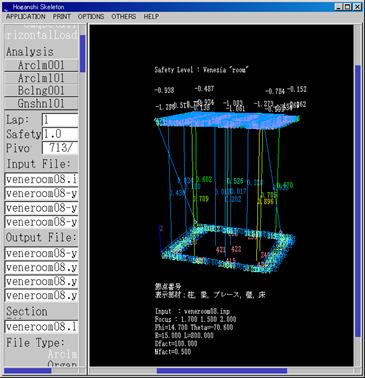Image resolution: width=365 pixels, height=378 pixels.
Task: Open the APPLICATION menu
Action: click(25, 16)
